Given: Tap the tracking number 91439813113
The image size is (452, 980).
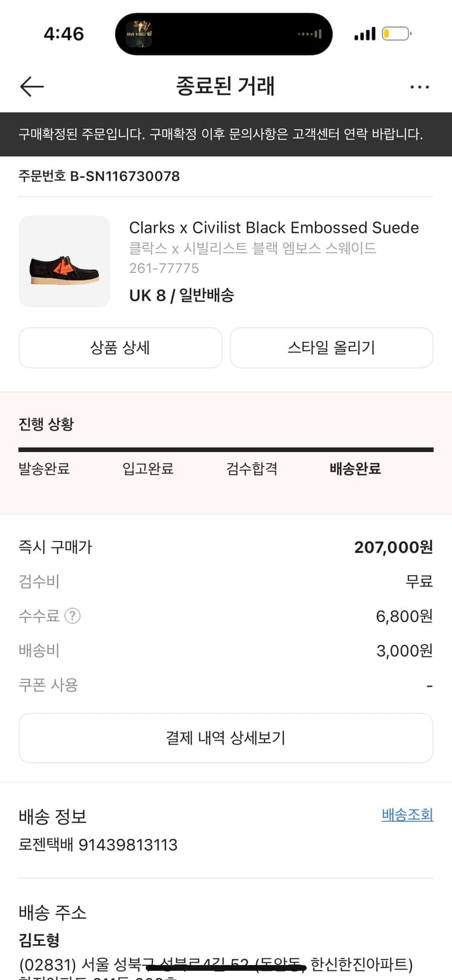Looking at the screenshot, I should [128, 845].
